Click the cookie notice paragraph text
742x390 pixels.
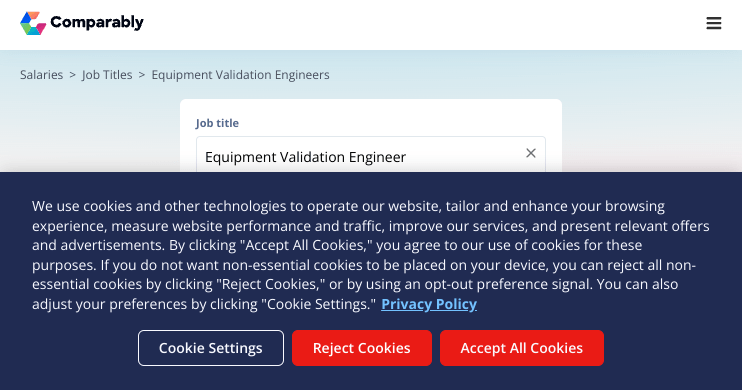point(371,255)
